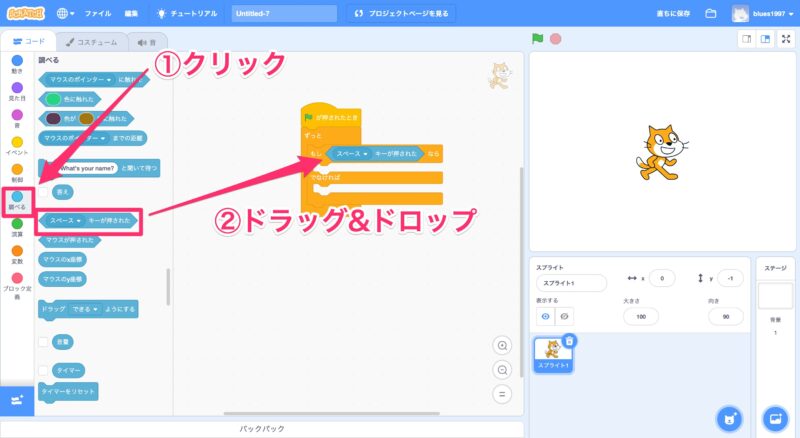Delete Sprite1 using the trash icon

[569, 340]
